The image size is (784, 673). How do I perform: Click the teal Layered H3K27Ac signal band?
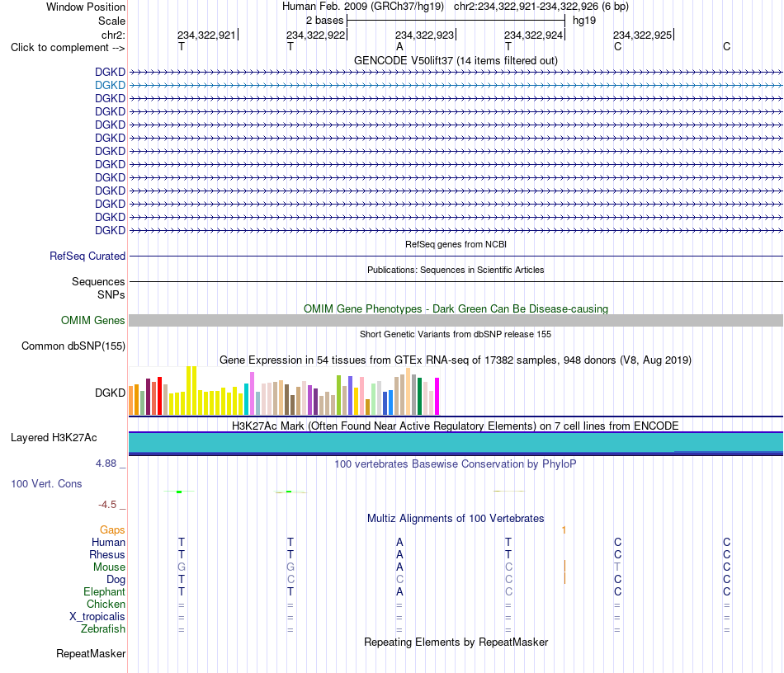[x=456, y=442]
